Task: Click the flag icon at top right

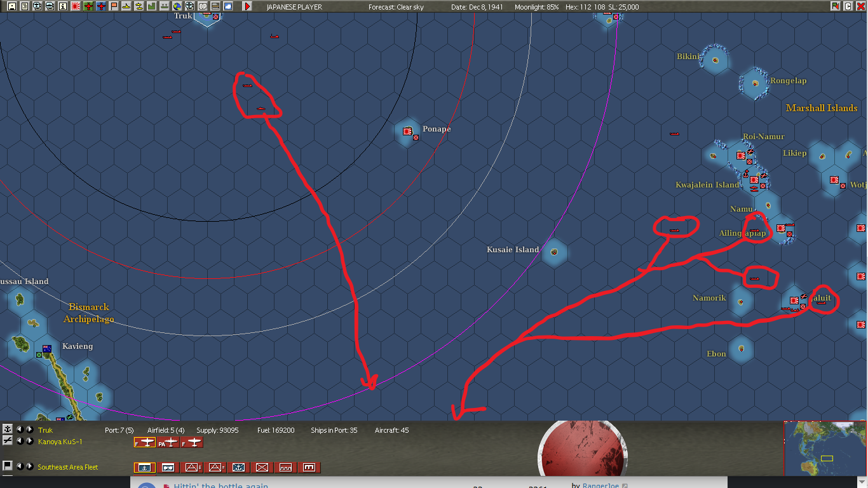Action: coord(835,6)
